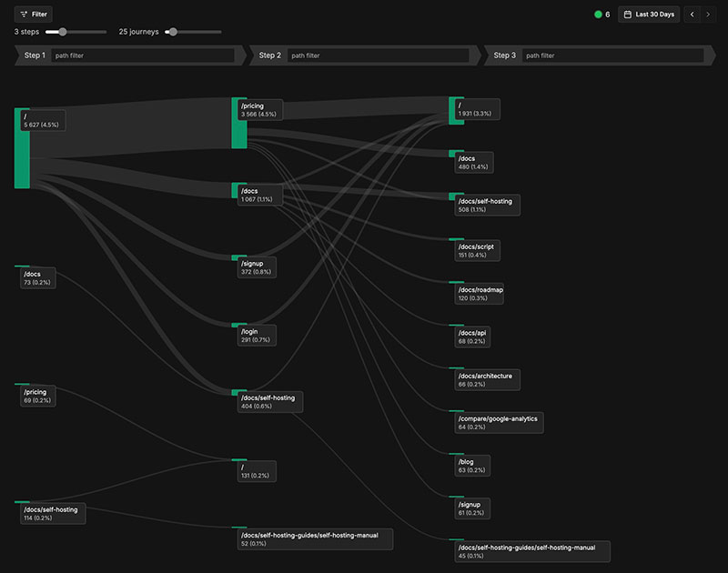Select Step 2 self-hosting-manual node with 52 visits
The image size is (728, 573).
(x=315, y=539)
